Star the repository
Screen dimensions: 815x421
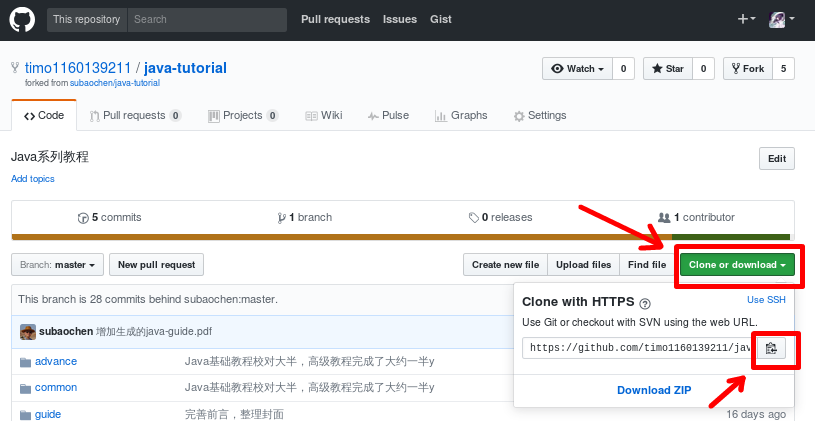click(668, 69)
